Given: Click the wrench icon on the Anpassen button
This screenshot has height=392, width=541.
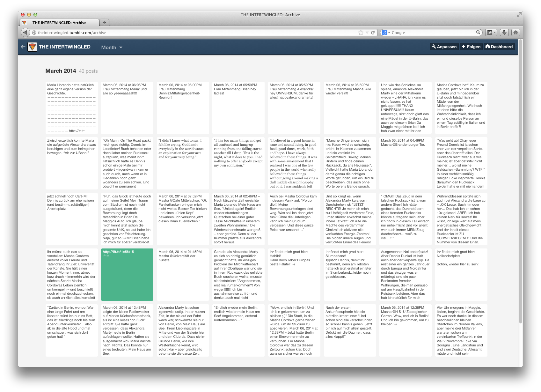Looking at the screenshot, I should pyautogui.click(x=434, y=47).
